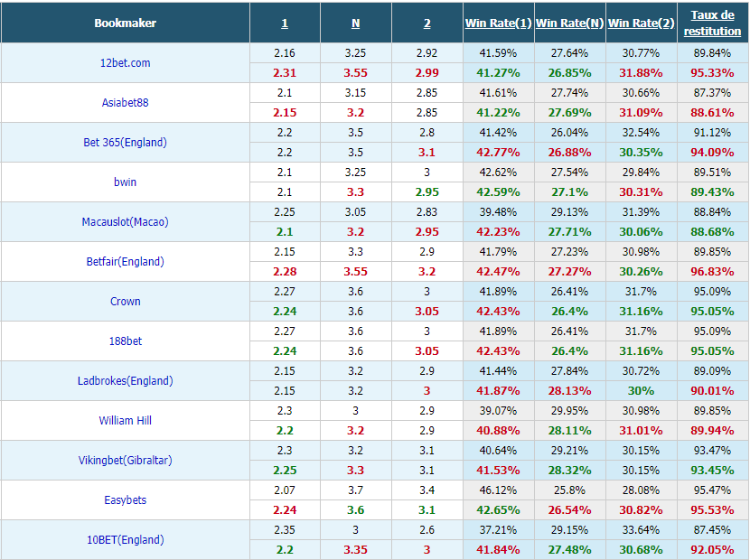Screen dimensions: 750x560
Task: Select 10BET draw odds 3.35
Action: pyautogui.click(x=355, y=549)
